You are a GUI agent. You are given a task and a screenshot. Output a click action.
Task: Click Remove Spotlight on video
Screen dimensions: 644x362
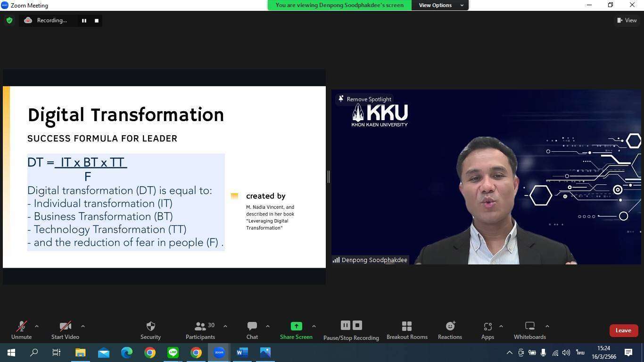(x=364, y=99)
